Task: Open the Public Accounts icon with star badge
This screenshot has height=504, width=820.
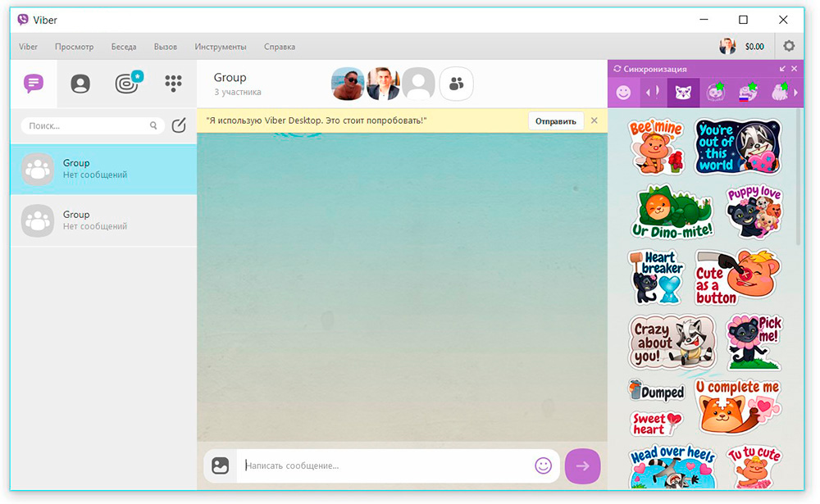Action: point(126,84)
